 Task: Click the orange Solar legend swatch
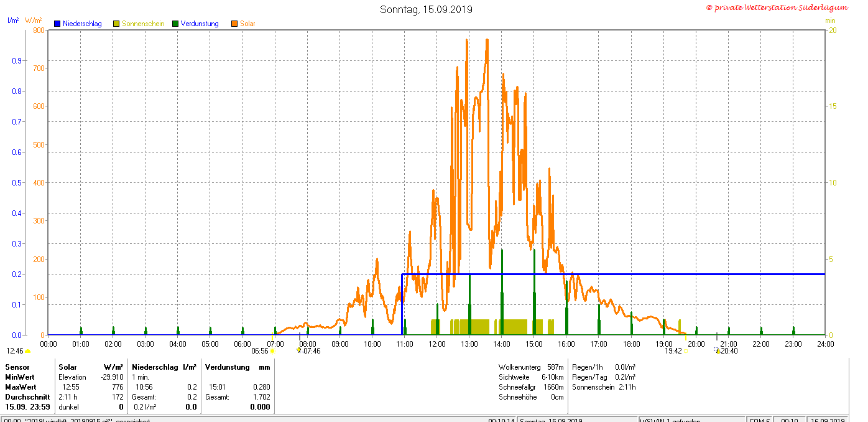pos(234,24)
